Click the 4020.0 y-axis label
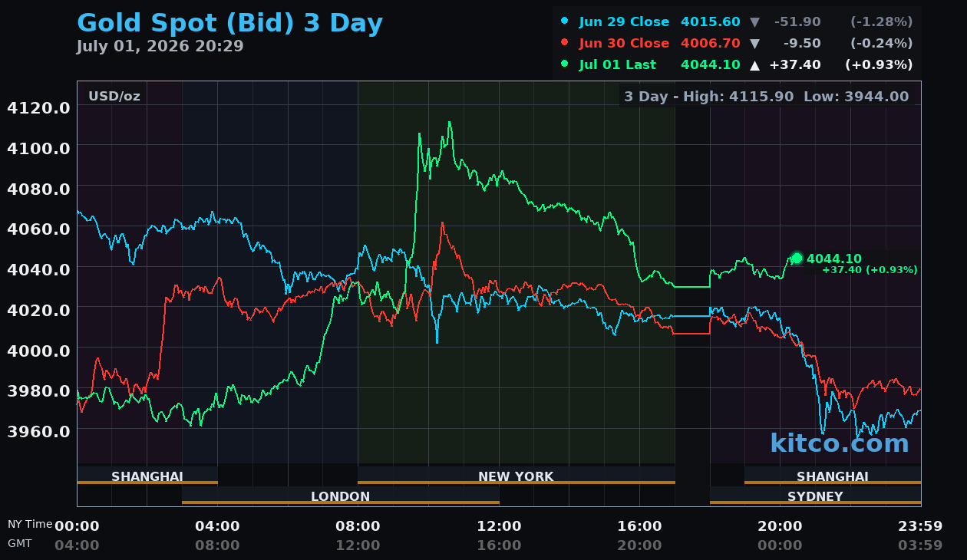Image resolution: width=967 pixels, height=560 pixels. [x=38, y=309]
